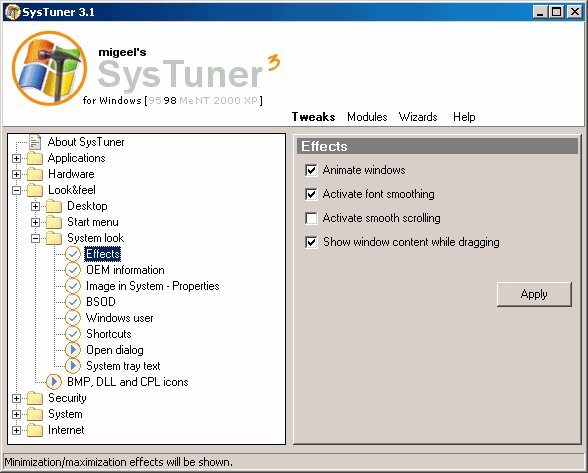Open the Modules menu
This screenshot has height=473, width=588.
[x=367, y=117]
